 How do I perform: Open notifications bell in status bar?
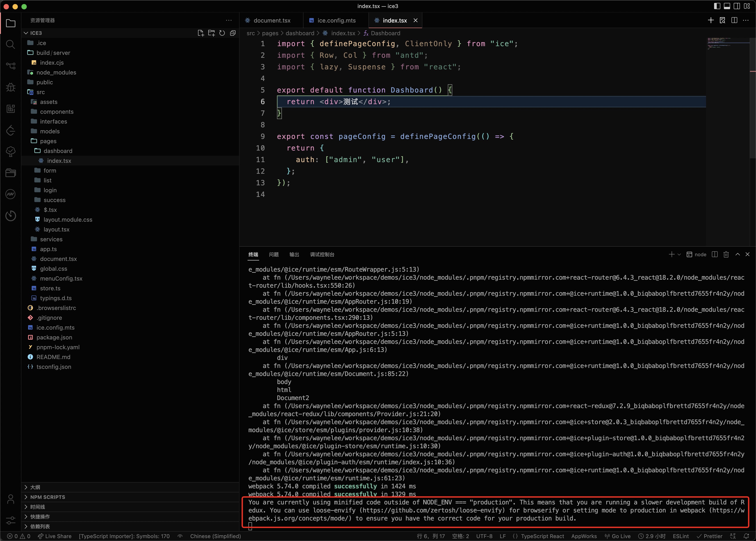click(x=746, y=536)
